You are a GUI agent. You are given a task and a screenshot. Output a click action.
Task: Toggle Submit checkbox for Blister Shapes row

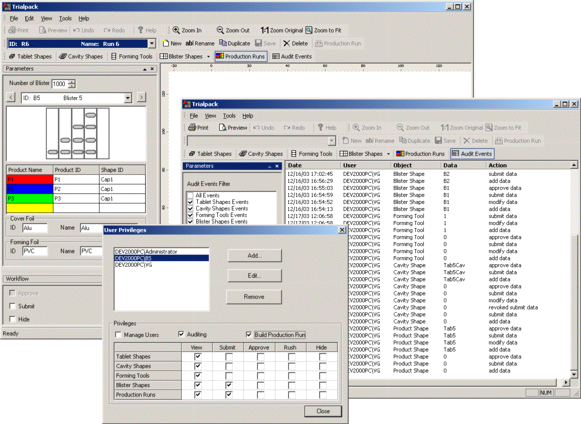point(229,385)
